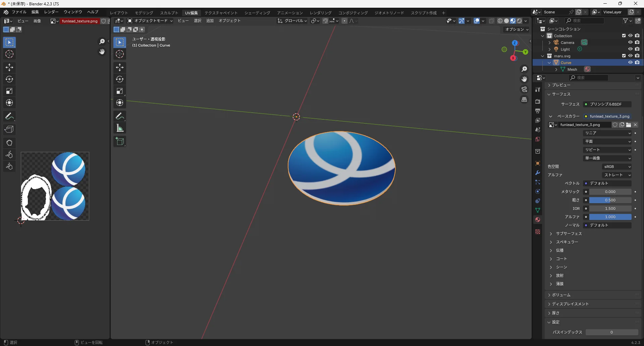The height and width of the screenshot is (346, 644).
Task: Select the Move tool in 3D viewport toolbar
Action: [120, 67]
